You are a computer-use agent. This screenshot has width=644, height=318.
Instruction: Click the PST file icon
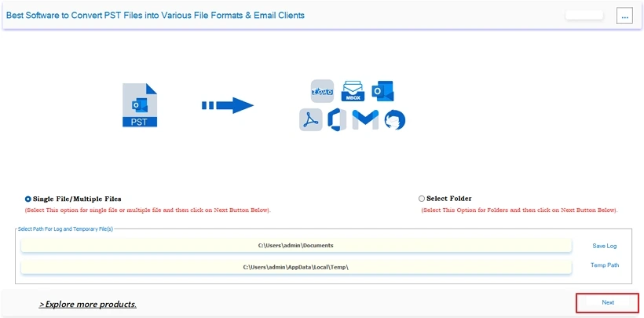coord(140,104)
